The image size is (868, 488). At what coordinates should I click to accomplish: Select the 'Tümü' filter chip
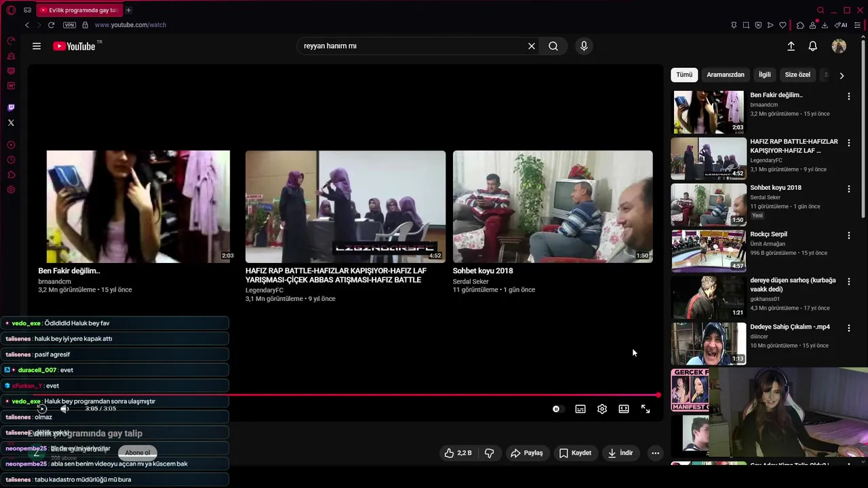(x=684, y=75)
